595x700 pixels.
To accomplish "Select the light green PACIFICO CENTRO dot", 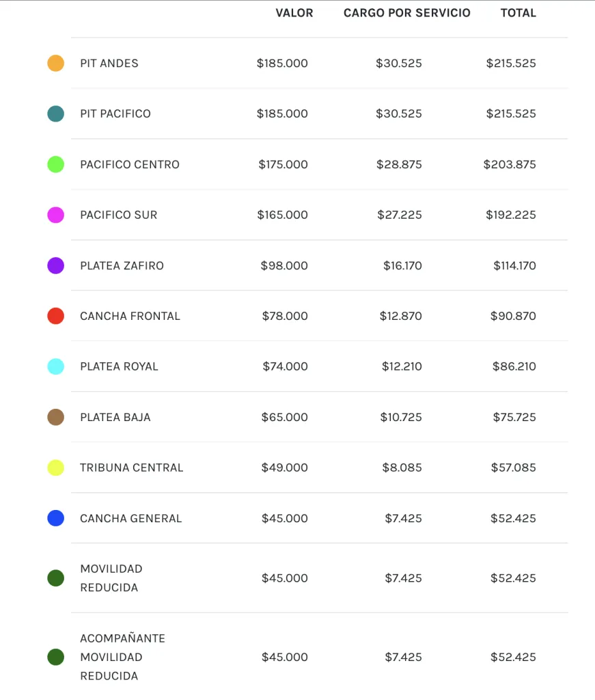I will [56, 165].
